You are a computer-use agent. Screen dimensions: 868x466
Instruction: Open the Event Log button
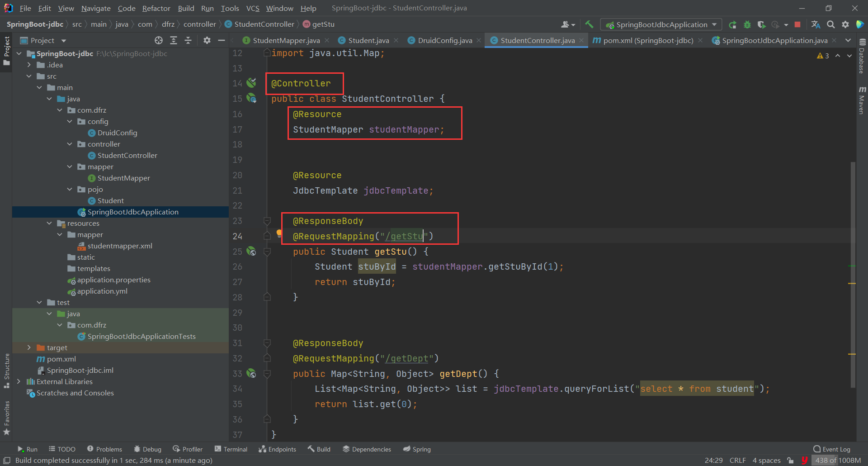pos(832,449)
